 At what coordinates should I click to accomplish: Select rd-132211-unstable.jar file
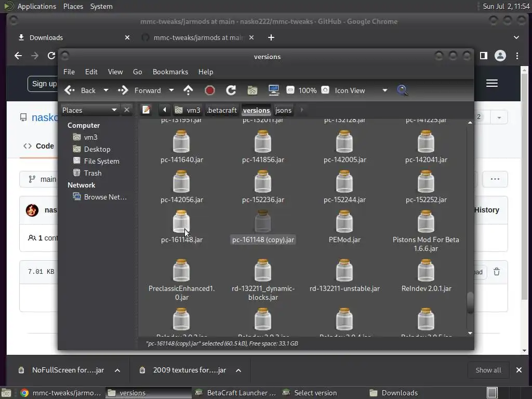(344, 275)
